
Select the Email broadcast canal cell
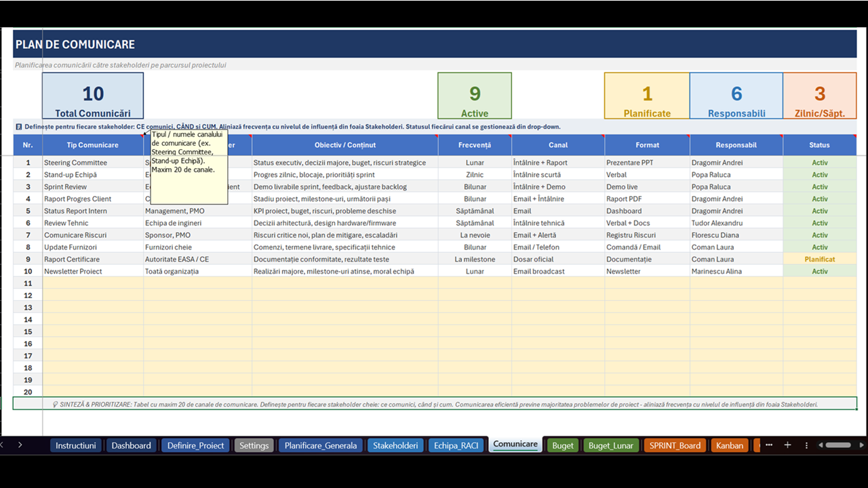click(x=558, y=271)
